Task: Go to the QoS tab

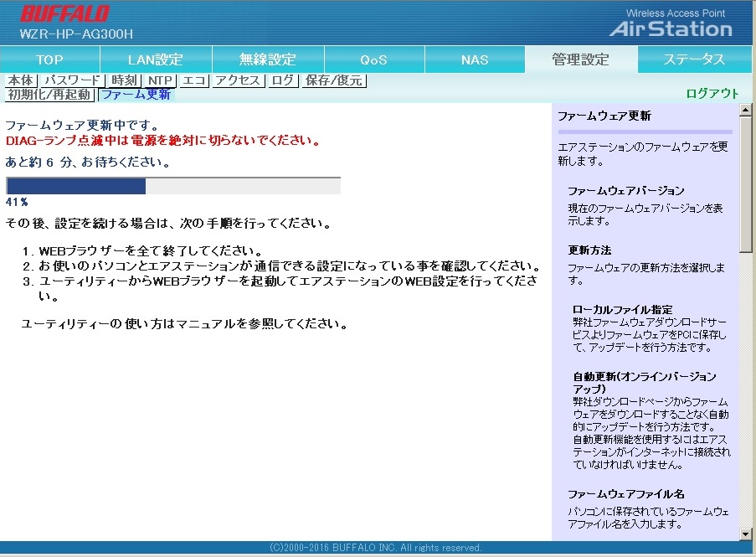Action: (374, 59)
